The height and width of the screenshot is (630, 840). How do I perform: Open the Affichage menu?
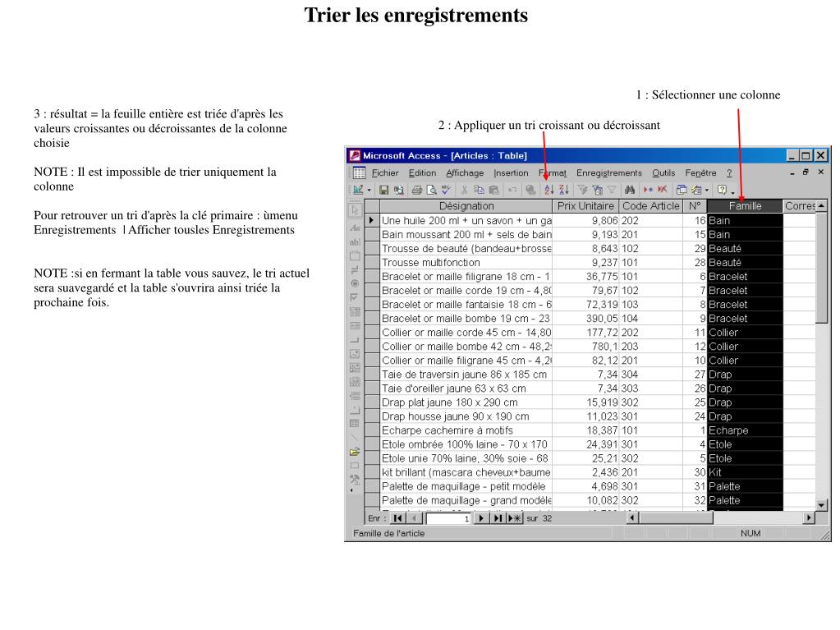[x=465, y=173]
